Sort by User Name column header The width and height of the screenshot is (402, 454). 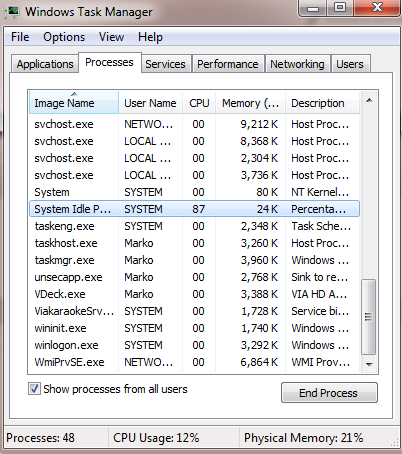coord(150,103)
